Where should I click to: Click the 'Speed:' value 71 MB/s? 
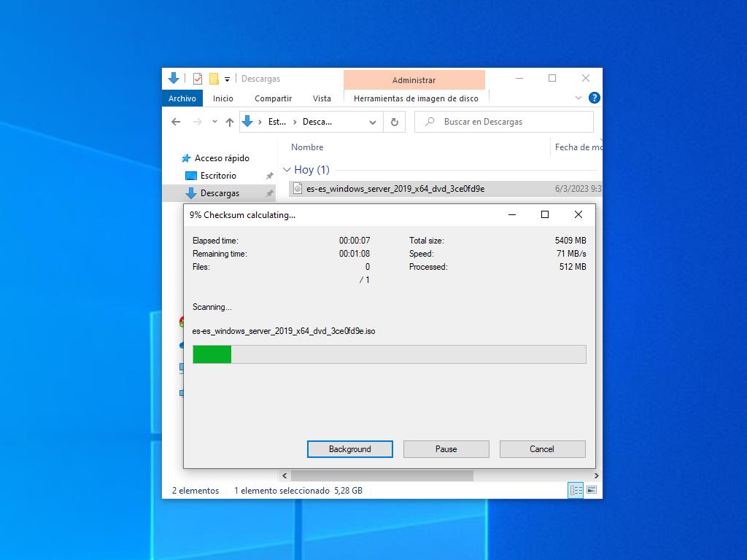point(571,254)
